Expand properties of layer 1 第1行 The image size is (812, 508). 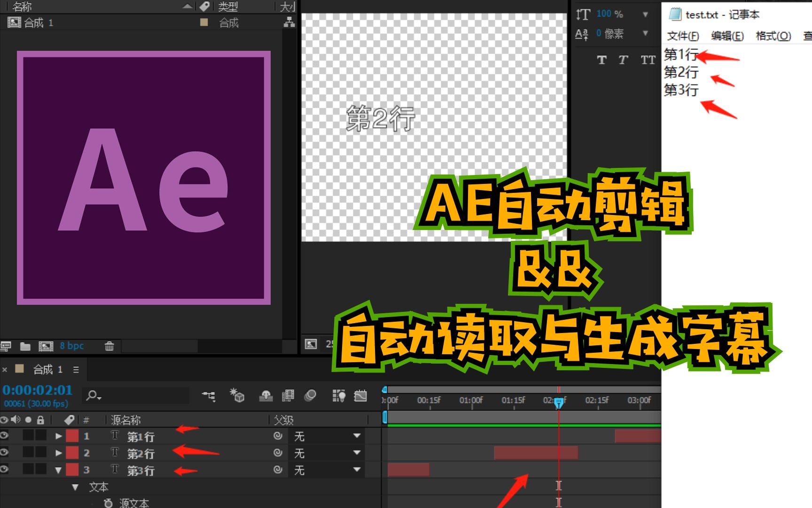click(x=59, y=436)
